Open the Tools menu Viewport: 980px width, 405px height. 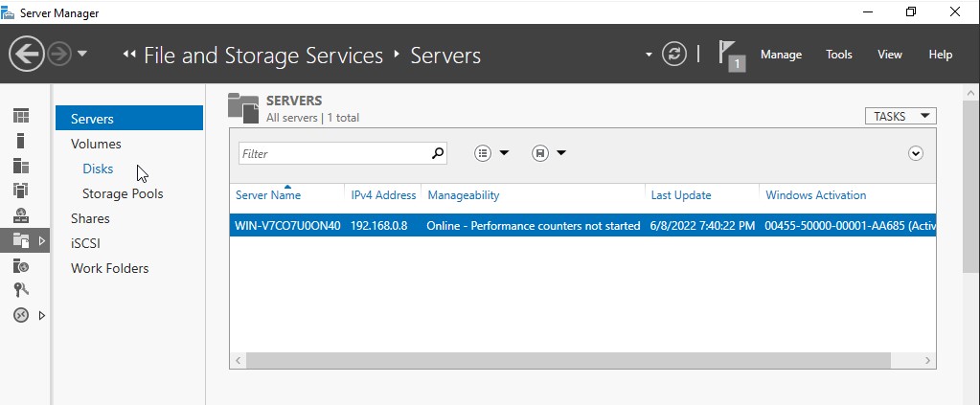coord(839,55)
